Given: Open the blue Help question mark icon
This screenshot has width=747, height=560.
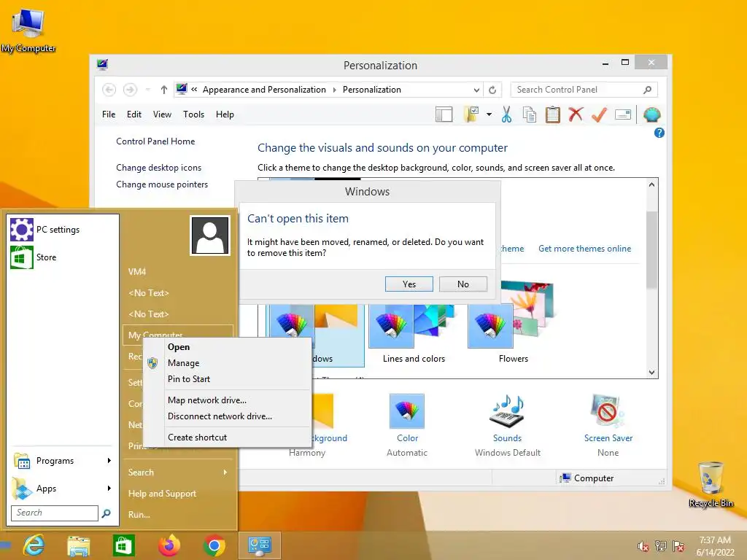Looking at the screenshot, I should pyautogui.click(x=659, y=133).
